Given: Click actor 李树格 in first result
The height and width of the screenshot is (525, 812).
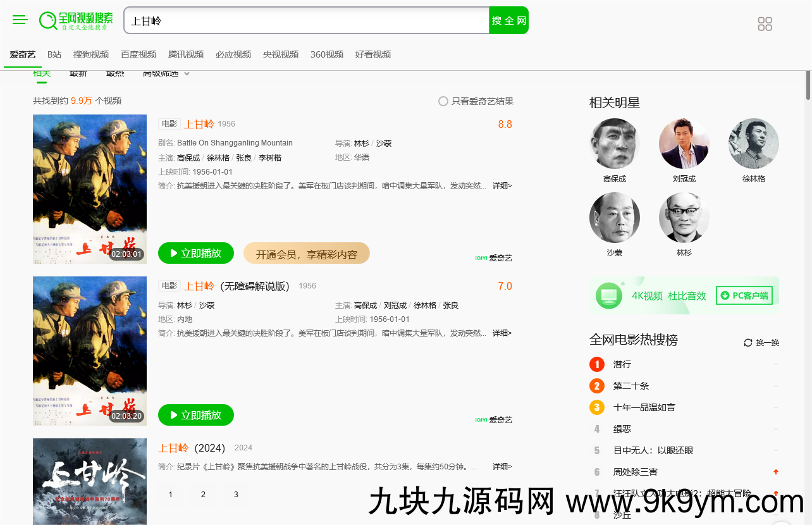Looking at the screenshot, I should click(270, 158).
